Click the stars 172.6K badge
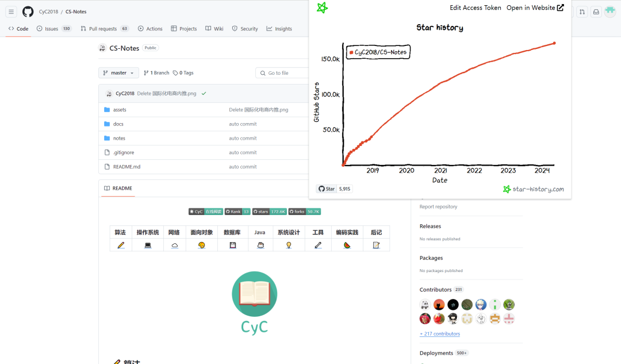Image resolution: width=621 pixels, height=364 pixels. click(270, 212)
